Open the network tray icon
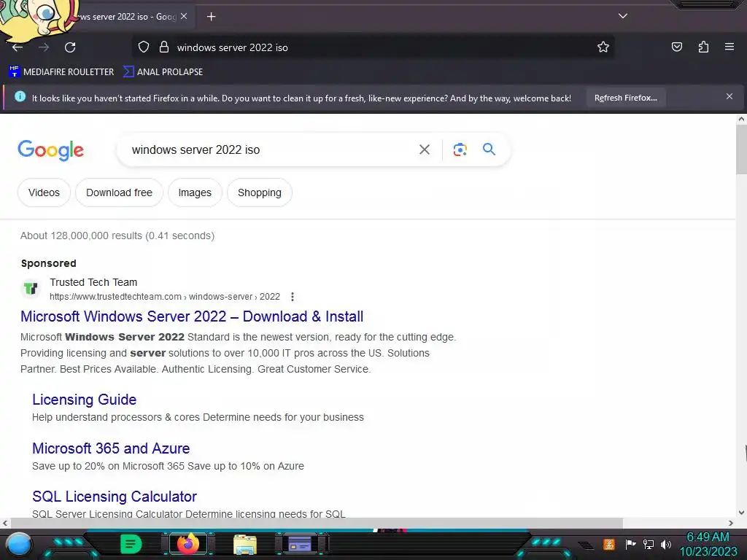The image size is (747, 560). 648,544
